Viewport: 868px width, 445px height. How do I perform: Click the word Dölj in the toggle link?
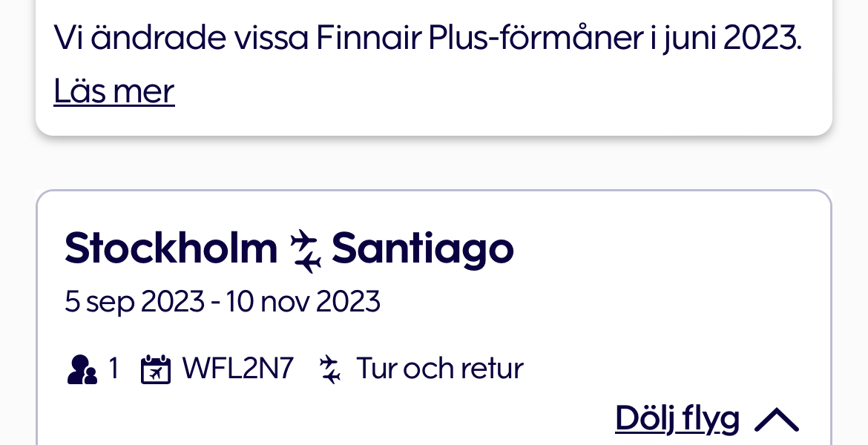click(644, 418)
